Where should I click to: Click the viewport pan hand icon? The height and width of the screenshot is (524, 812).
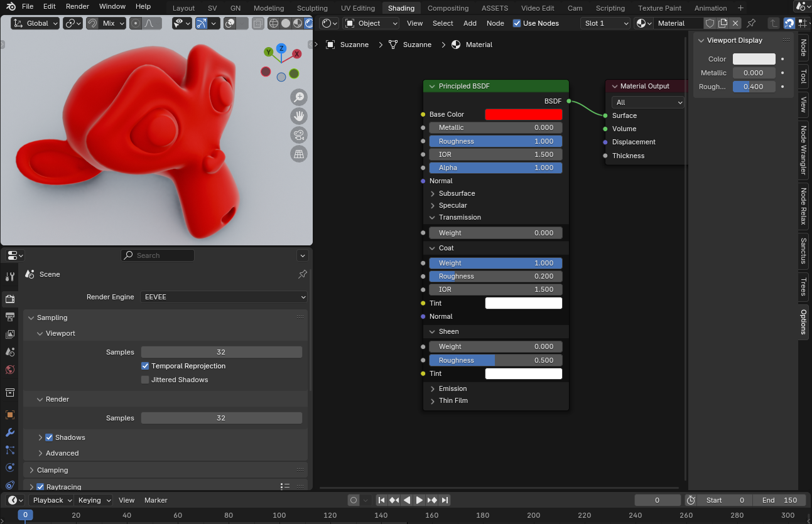299,115
